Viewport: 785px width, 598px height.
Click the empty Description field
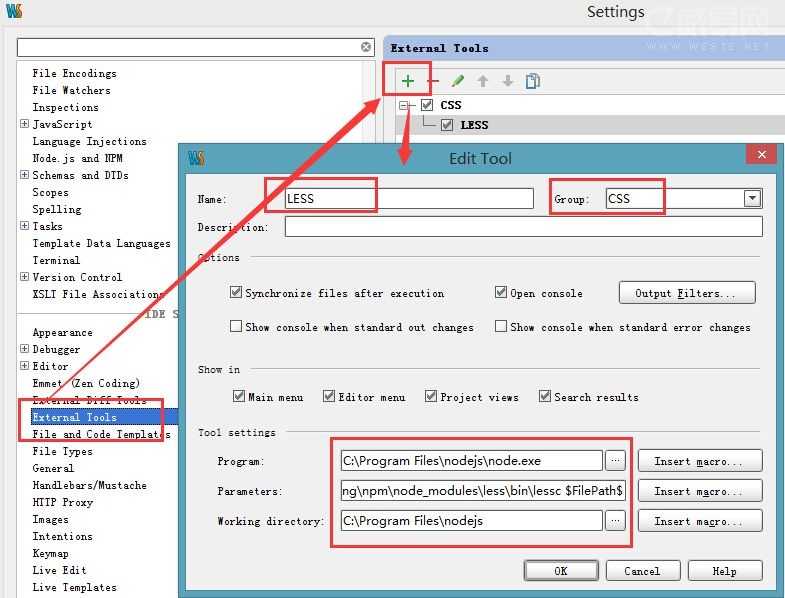click(x=524, y=227)
